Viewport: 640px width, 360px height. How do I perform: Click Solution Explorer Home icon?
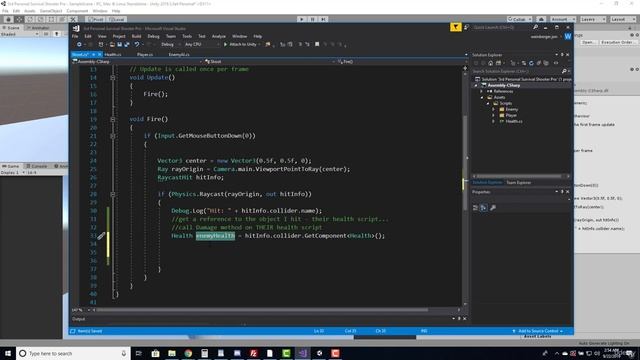(491, 63)
